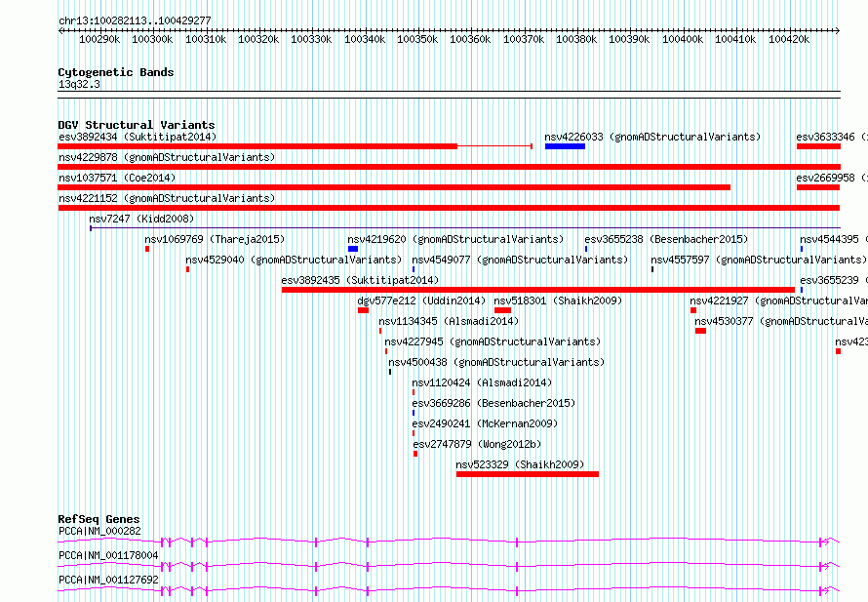Open the esv3669286 (Besenbacher2015) label
This screenshot has height=602, width=868.
(493, 403)
